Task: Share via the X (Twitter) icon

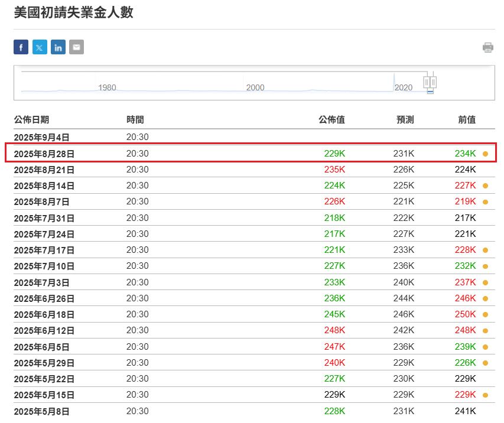Action: [40, 47]
